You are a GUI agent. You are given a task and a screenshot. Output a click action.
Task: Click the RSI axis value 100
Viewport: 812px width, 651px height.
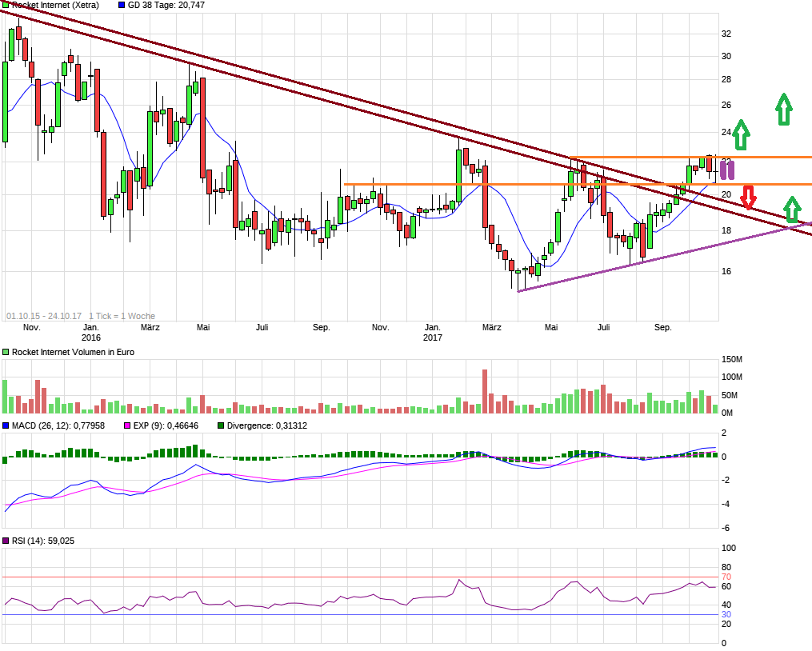coord(729,548)
